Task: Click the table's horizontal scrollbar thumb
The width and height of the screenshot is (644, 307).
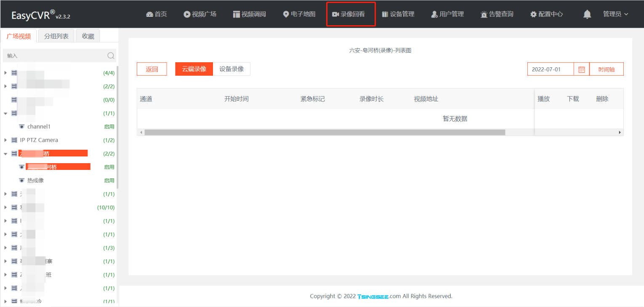Action: pos(325,132)
